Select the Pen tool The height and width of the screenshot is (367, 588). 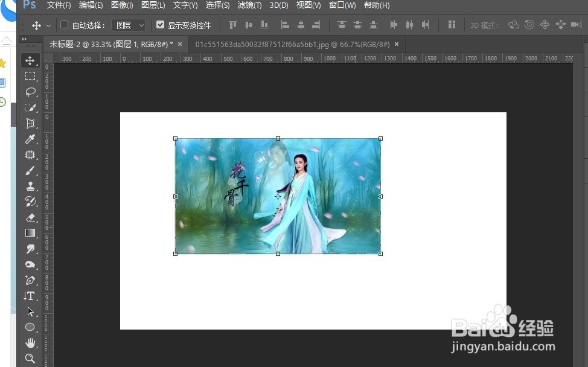click(30, 280)
